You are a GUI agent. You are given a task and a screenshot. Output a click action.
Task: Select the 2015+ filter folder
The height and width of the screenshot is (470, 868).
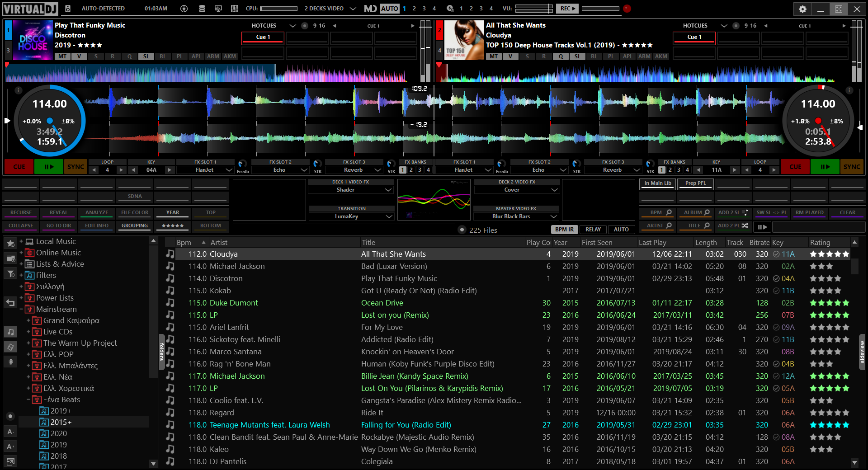pos(61,422)
